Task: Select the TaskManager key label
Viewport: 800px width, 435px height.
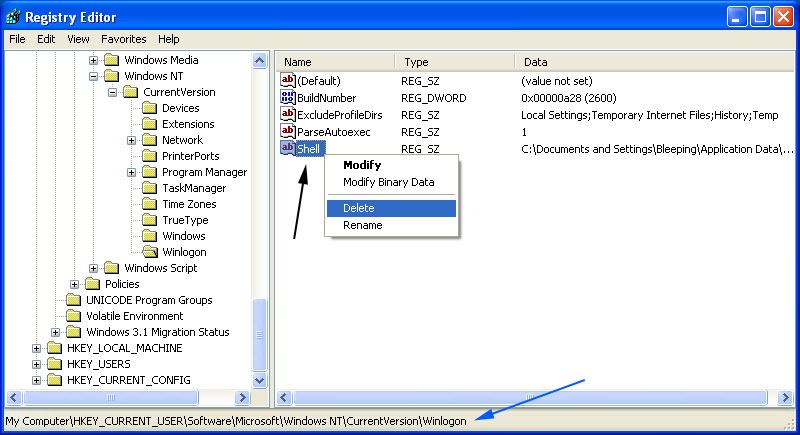Action: pos(194,188)
